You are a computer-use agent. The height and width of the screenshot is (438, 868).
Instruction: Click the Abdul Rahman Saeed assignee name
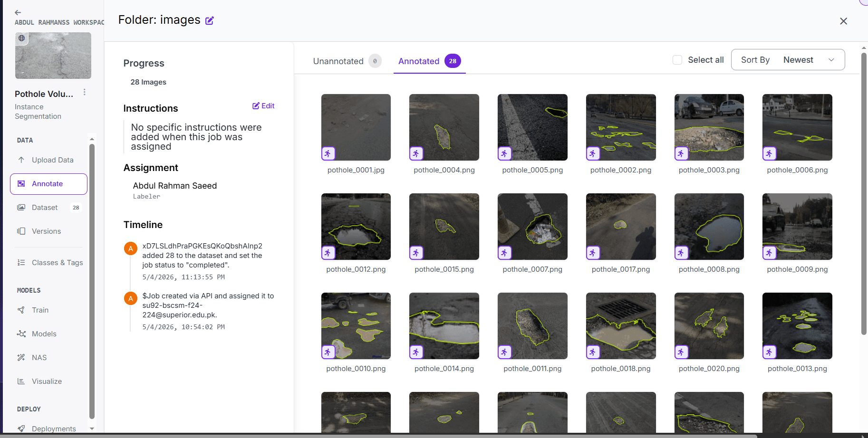[x=175, y=186]
